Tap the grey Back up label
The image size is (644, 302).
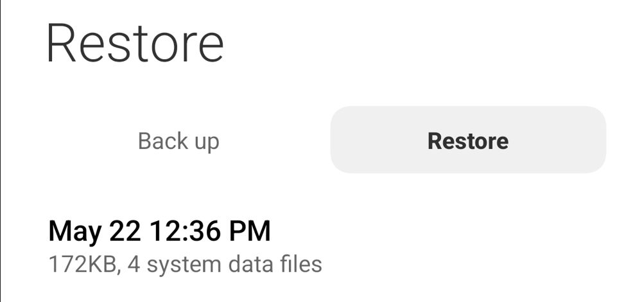coord(178,142)
